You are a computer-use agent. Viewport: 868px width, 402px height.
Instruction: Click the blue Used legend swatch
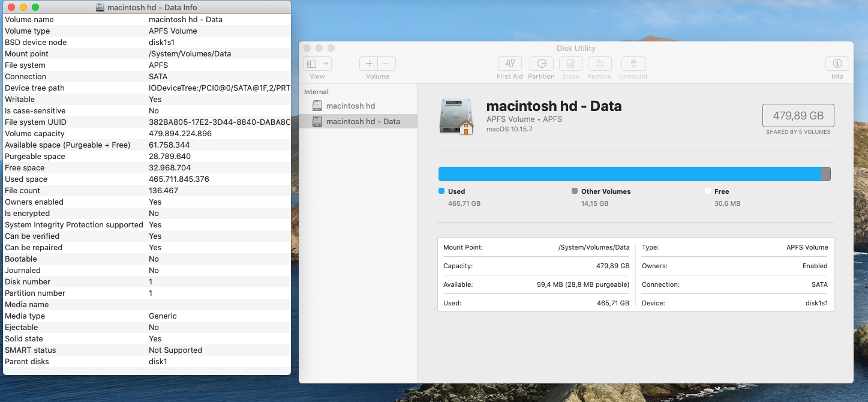(441, 191)
